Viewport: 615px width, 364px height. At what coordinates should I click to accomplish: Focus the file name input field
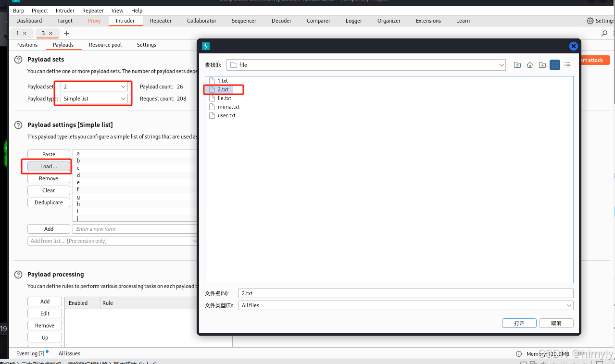(x=406, y=293)
